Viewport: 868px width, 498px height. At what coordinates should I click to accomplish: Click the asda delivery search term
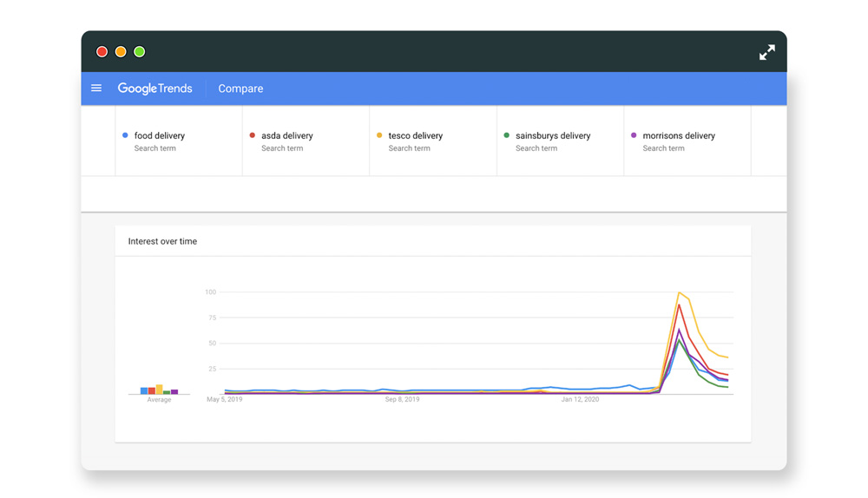[x=286, y=136]
